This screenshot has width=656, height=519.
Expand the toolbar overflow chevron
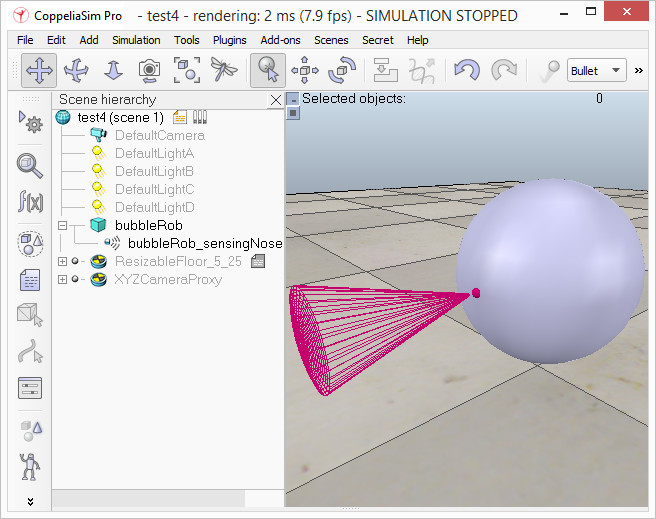(x=638, y=71)
